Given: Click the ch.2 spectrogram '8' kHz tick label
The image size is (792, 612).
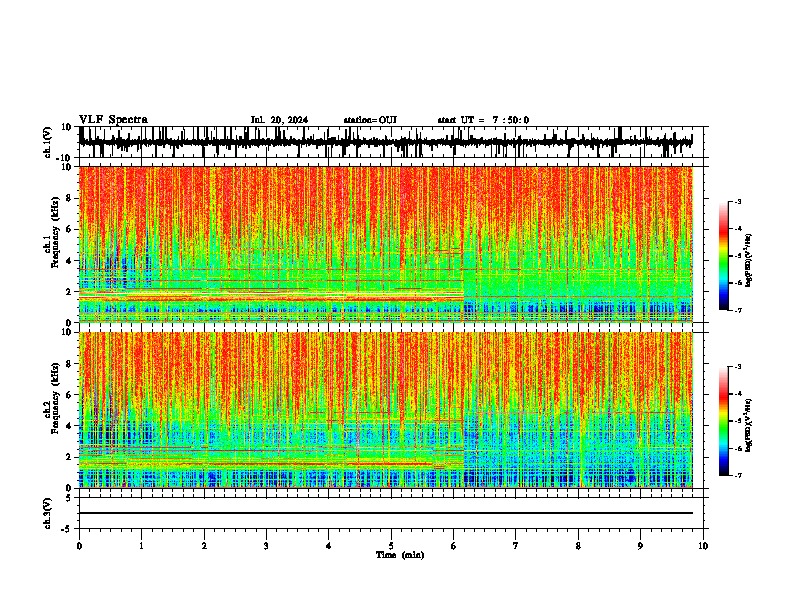Looking at the screenshot, I should click(69, 363).
